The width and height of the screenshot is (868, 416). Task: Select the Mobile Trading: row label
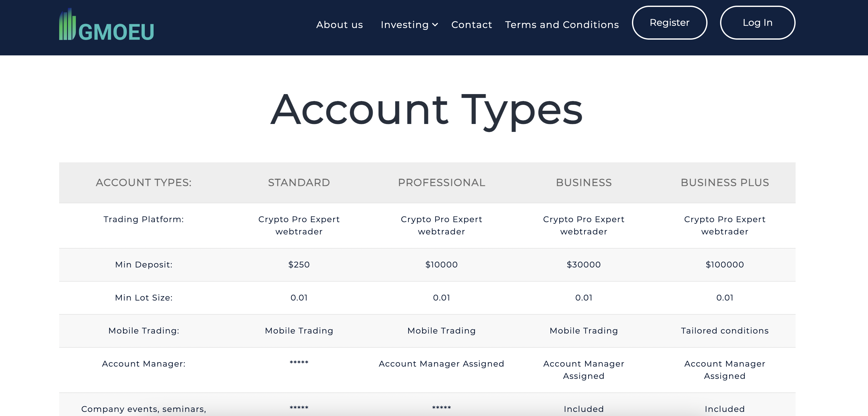point(144,330)
